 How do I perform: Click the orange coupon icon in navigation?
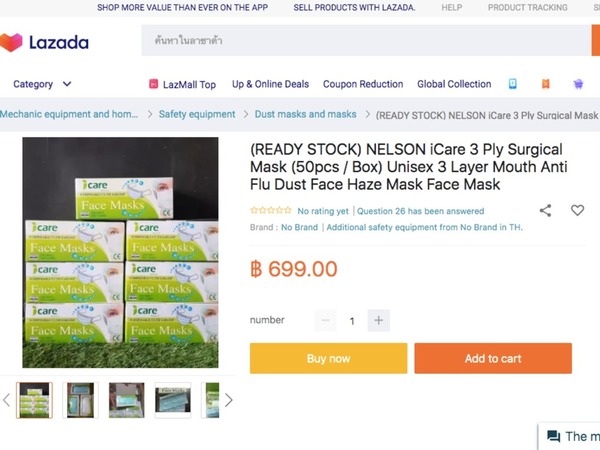coord(546,84)
